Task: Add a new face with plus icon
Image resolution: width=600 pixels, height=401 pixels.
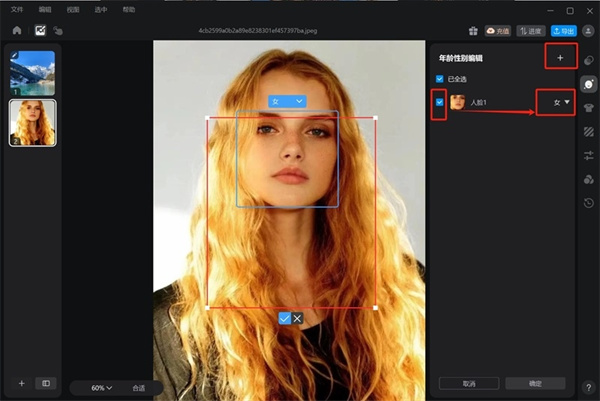Action: pos(560,58)
